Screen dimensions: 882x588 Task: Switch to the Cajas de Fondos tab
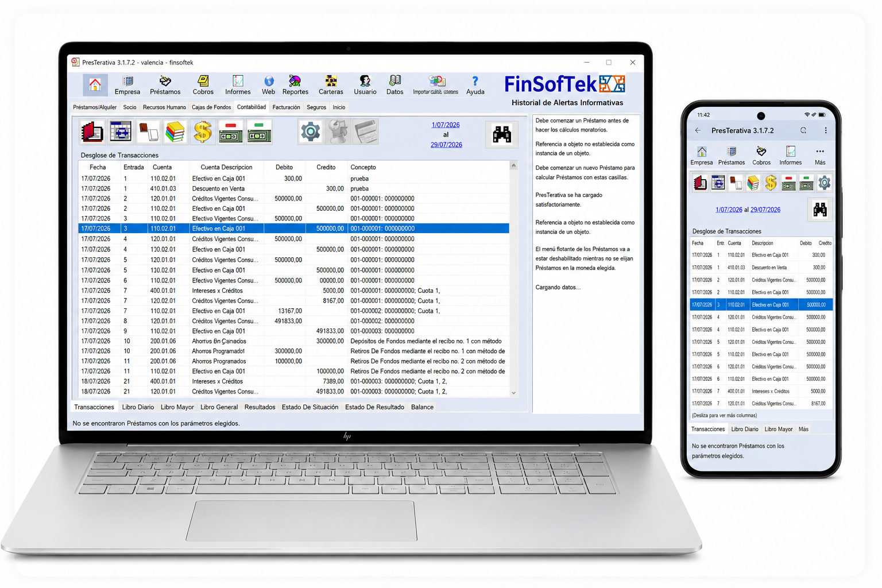click(211, 107)
